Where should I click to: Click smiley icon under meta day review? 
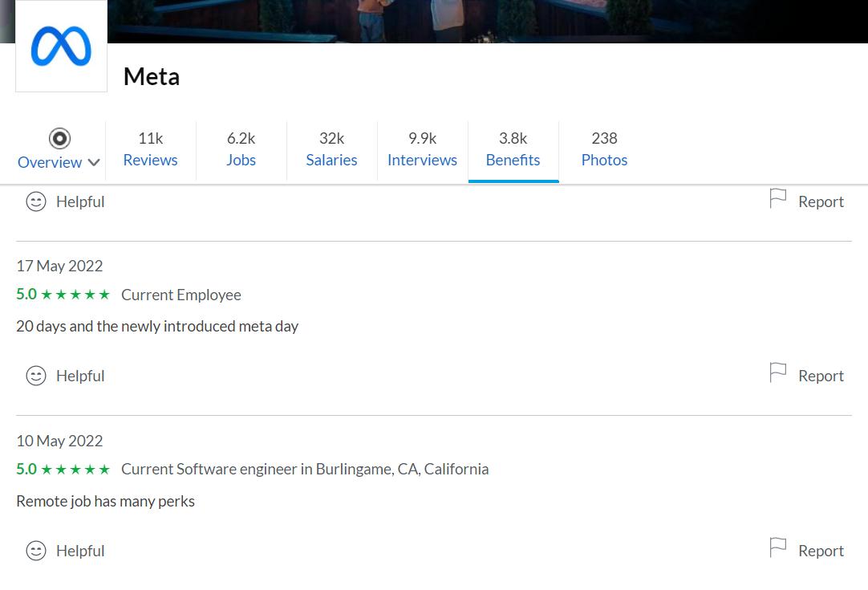click(x=36, y=376)
